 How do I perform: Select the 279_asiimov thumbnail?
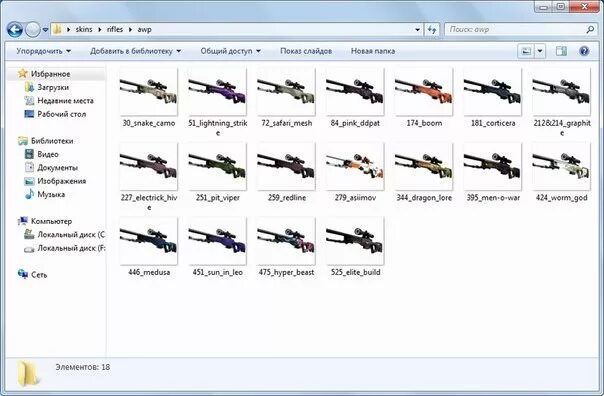[x=355, y=166]
